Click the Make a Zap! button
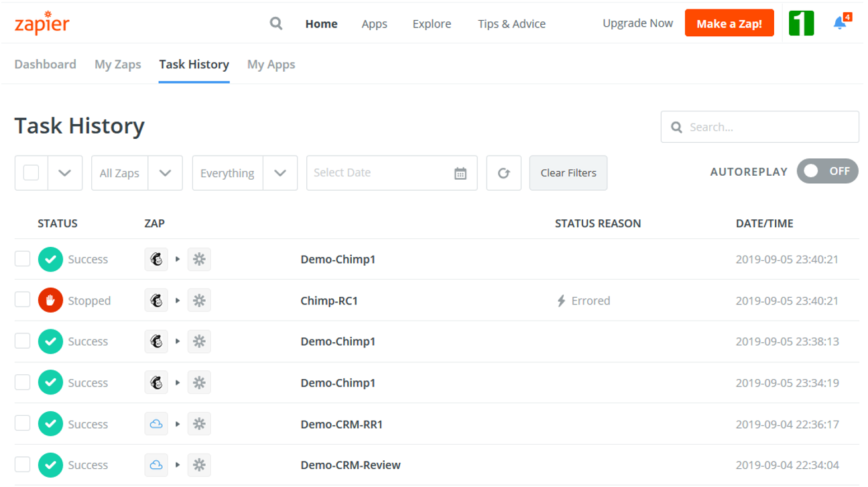 [x=729, y=23]
